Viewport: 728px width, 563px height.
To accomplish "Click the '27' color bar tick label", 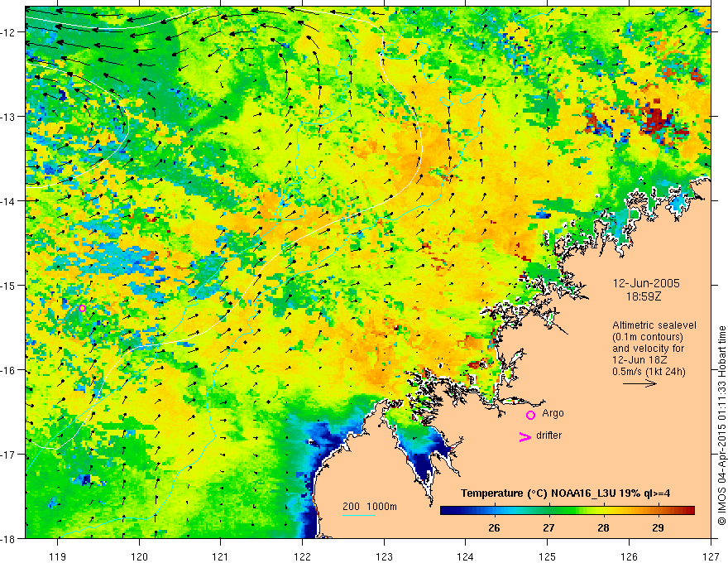I will tap(548, 527).
